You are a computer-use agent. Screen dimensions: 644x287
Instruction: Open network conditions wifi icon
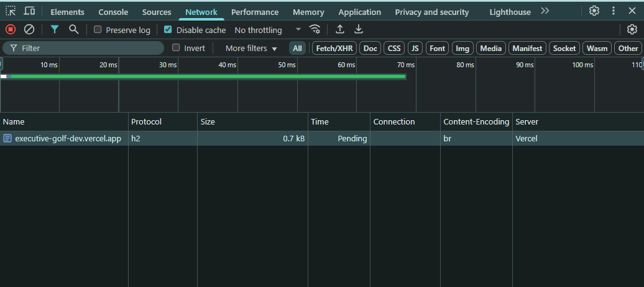[x=315, y=30]
